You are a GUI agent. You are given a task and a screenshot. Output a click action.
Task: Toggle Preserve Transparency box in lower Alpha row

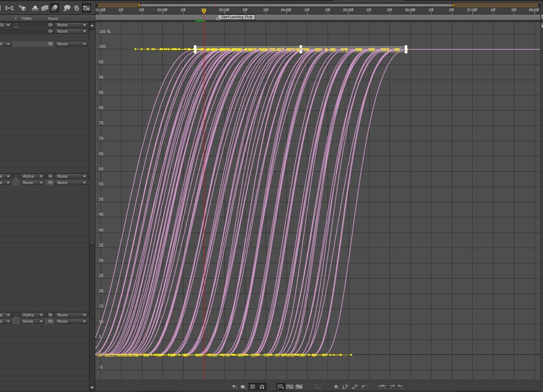16,315
